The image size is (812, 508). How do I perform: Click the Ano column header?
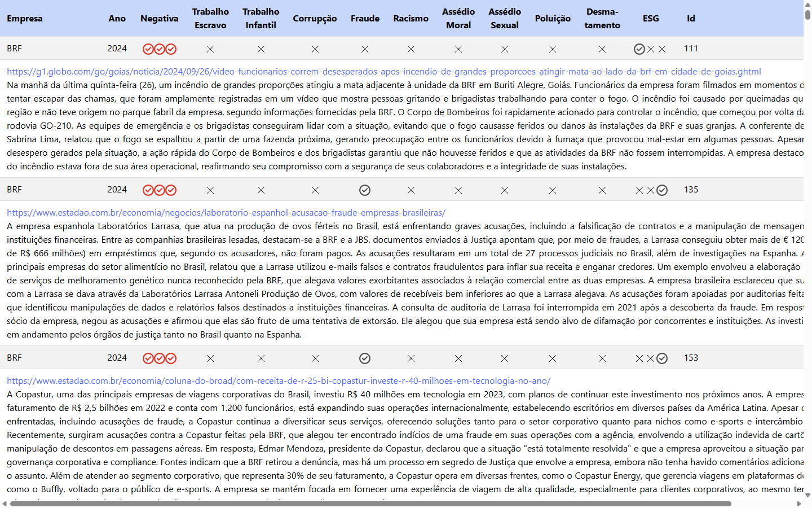point(117,19)
